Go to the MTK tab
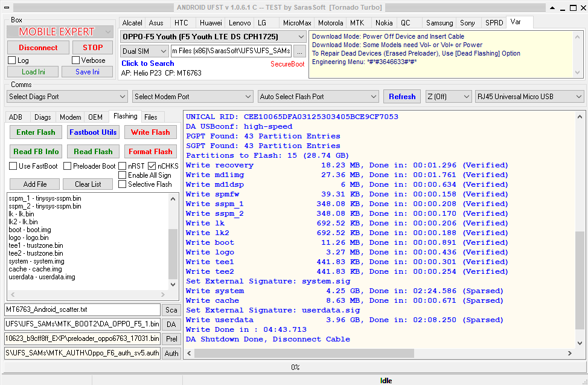This screenshot has width=588, height=385. click(x=357, y=23)
